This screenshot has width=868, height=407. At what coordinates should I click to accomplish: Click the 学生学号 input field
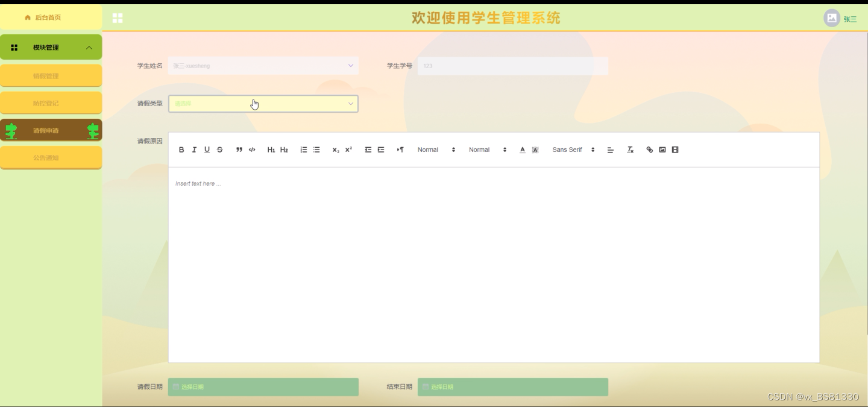513,66
